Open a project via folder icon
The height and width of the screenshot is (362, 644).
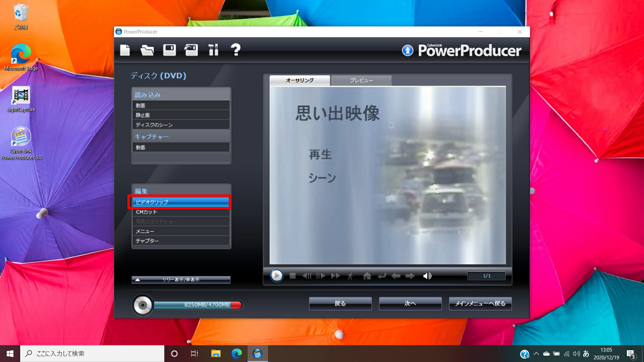point(147,50)
